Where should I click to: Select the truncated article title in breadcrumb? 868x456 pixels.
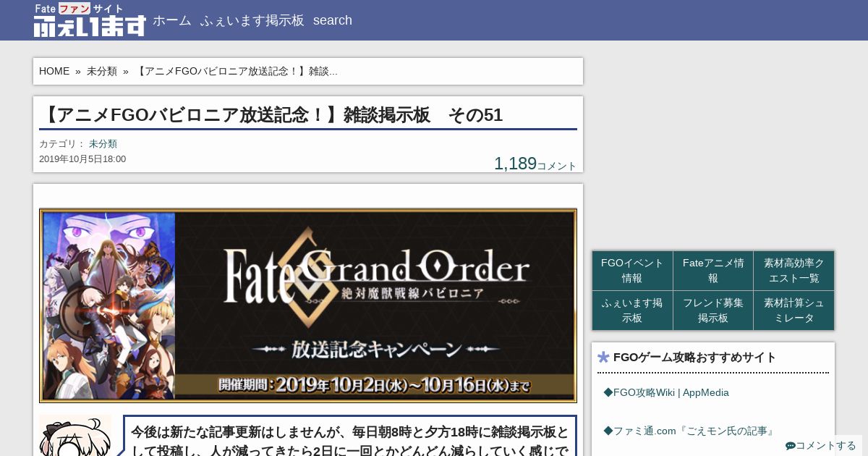(237, 71)
